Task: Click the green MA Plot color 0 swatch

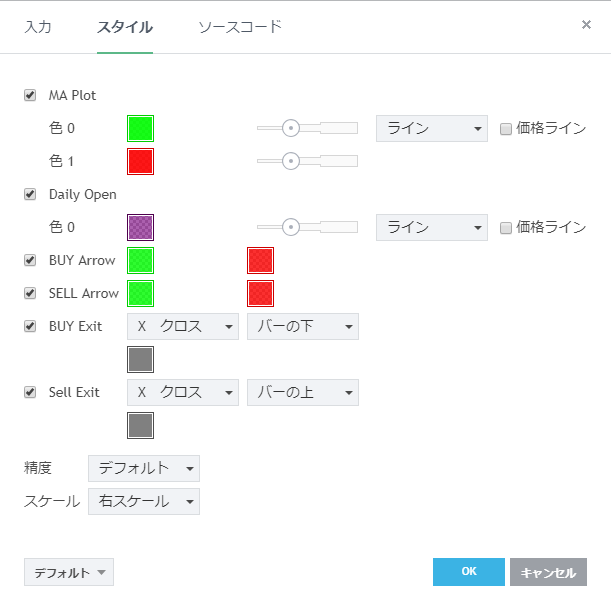Action: (140, 128)
